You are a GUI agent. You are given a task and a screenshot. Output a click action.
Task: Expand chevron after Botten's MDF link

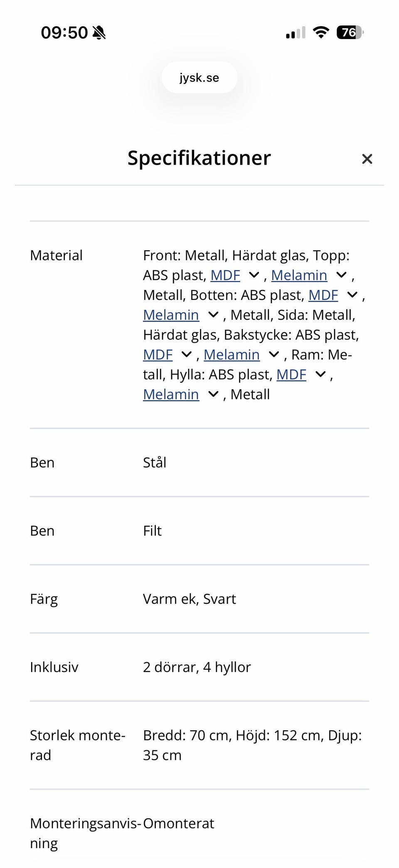pyautogui.click(x=352, y=295)
